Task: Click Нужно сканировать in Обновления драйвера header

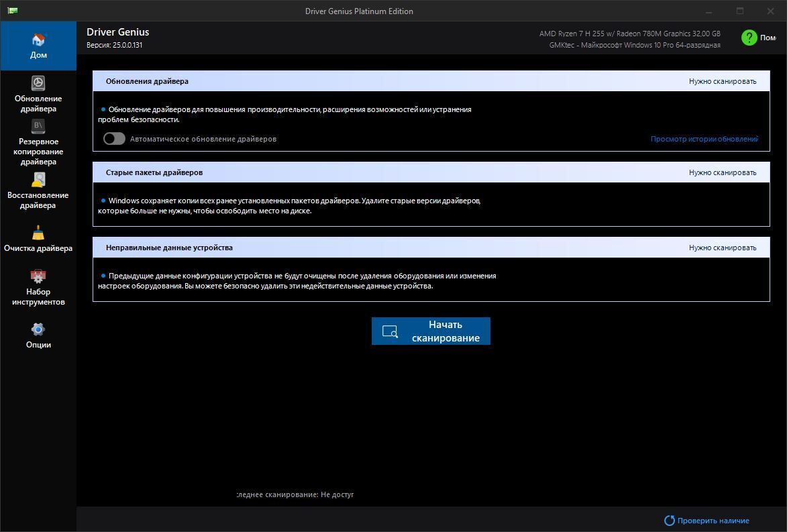Action: tap(722, 81)
